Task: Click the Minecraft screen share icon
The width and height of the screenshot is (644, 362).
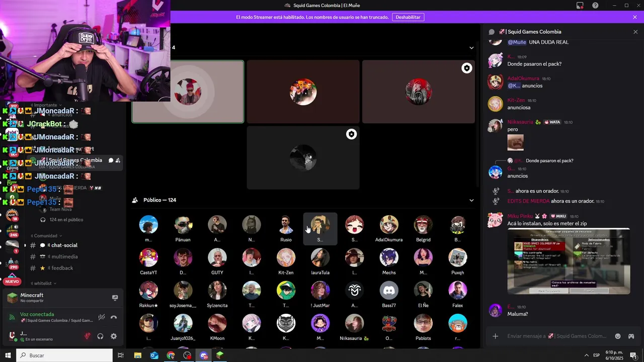Action: coord(115,298)
